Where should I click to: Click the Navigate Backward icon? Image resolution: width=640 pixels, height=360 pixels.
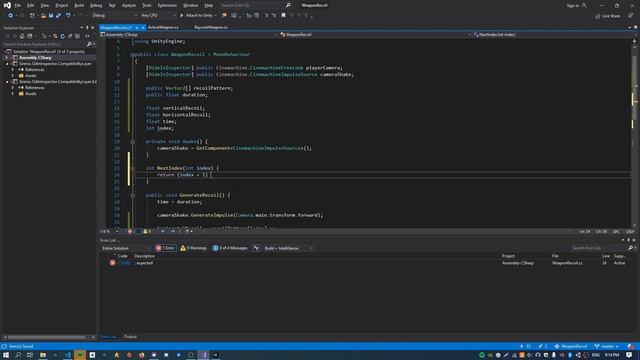10,16
